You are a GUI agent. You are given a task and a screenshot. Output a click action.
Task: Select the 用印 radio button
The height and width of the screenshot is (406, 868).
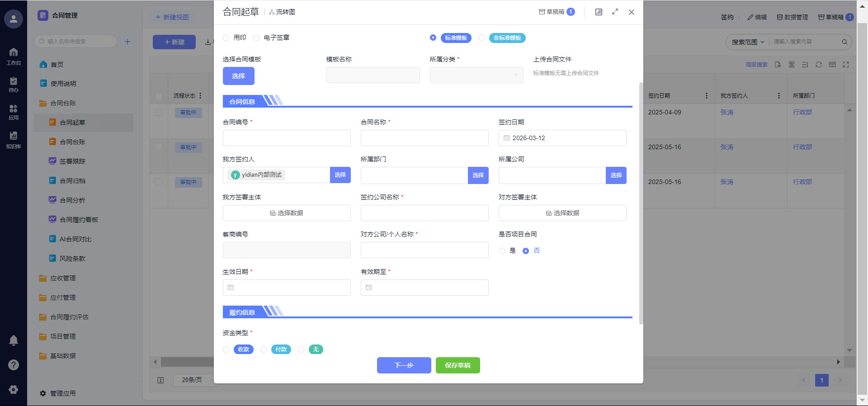(226, 38)
